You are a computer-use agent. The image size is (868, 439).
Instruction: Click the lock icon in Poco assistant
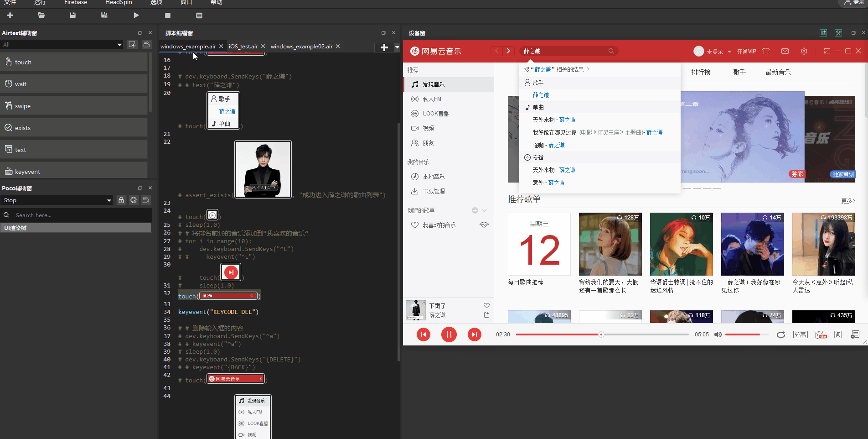point(121,200)
